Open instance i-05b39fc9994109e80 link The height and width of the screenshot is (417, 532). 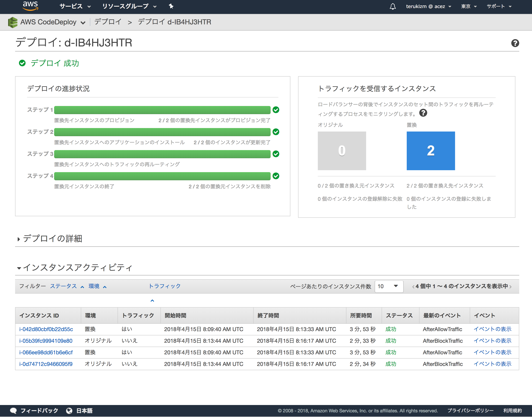[x=46, y=341]
